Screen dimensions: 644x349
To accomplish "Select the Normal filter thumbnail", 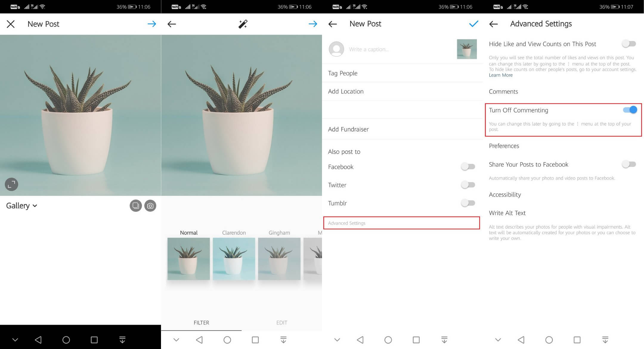I will click(x=188, y=259).
